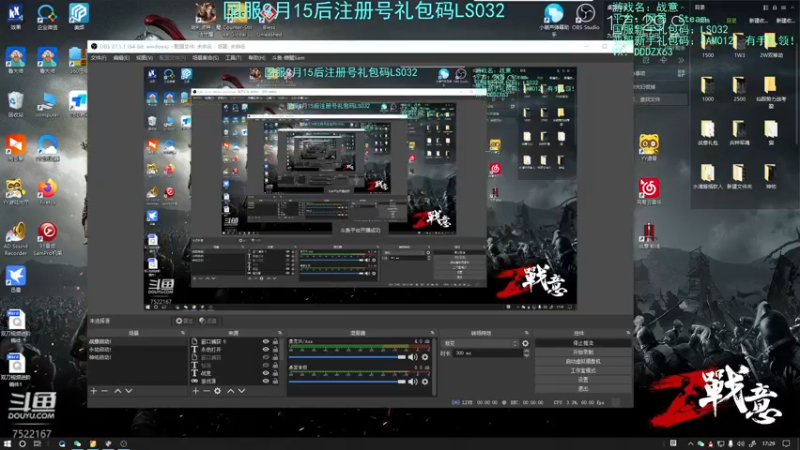Click the 开始录制 start recording button

tap(583, 353)
